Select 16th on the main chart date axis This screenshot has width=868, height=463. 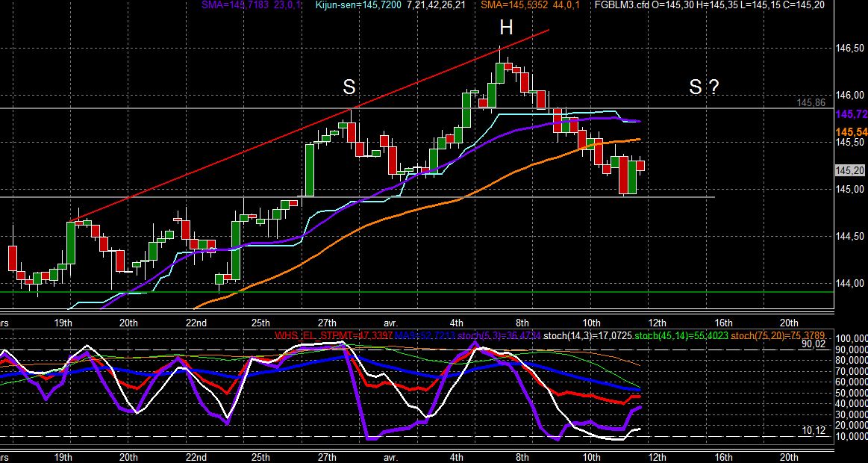coord(723,323)
